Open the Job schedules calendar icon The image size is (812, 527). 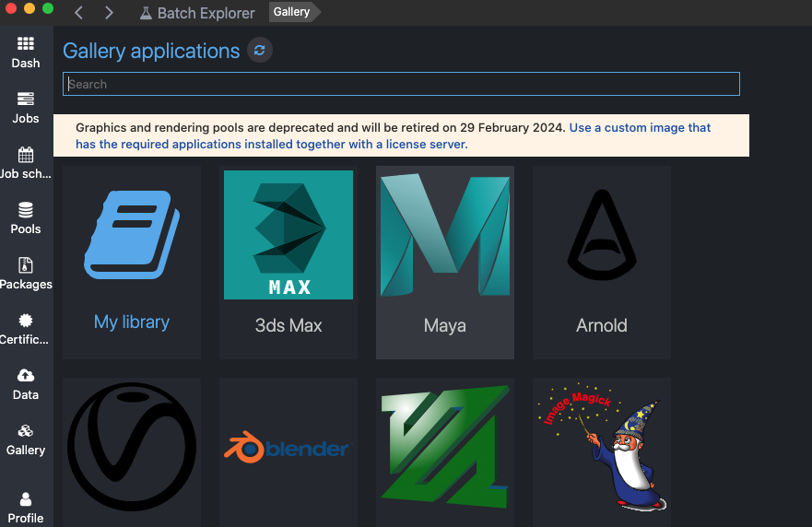coord(26,154)
